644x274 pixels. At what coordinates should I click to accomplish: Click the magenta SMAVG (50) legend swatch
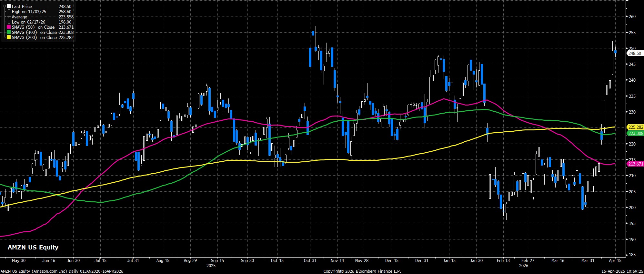coord(9,27)
